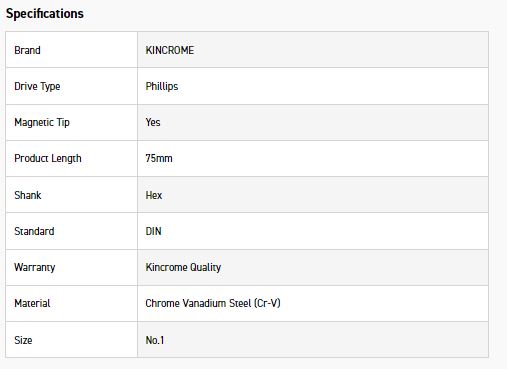
Task: Click Chrome Vanadium Steel (Cr-V) value
Action: pyautogui.click(x=213, y=303)
